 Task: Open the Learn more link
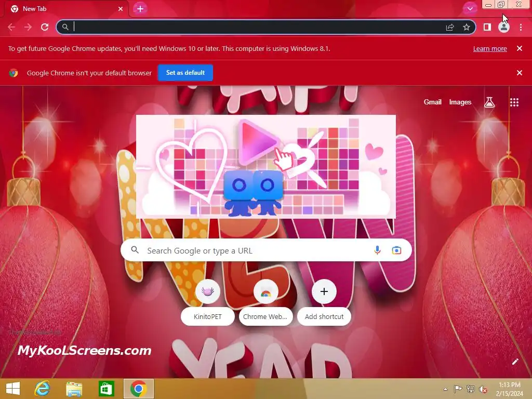click(x=490, y=48)
